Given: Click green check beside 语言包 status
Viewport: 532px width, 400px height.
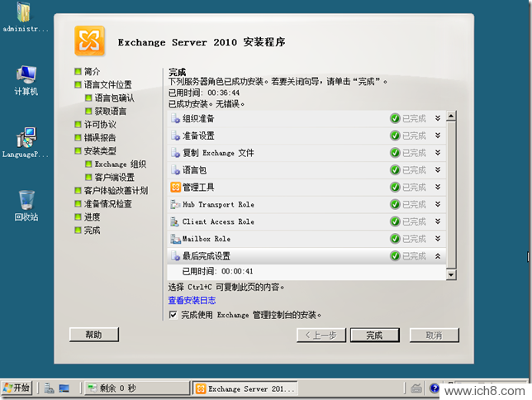Looking at the screenshot, I should [395, 170].
